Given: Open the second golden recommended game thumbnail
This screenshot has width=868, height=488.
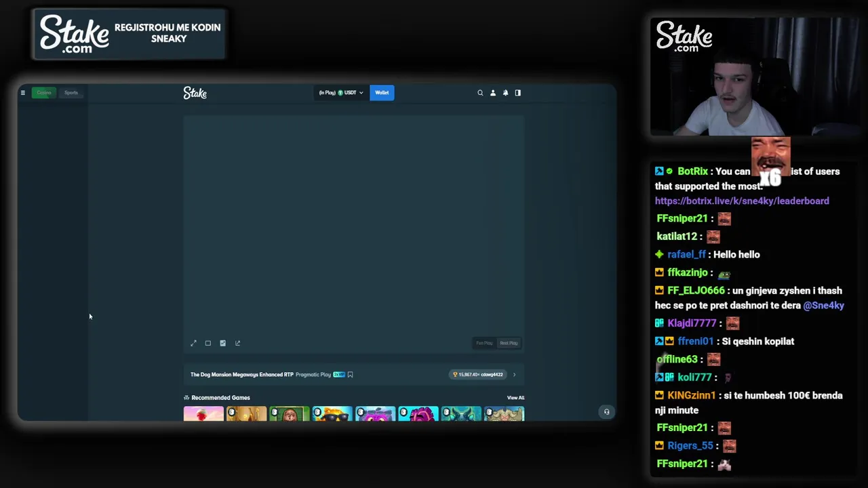Looking at the screenshot, I should tap(247, 413).
